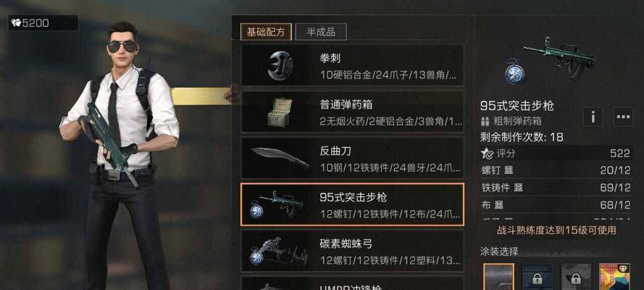This screenshot has height=290, width=644.
Task: Select the 普通弹药箱 ammo crate icon
Action: [x=280, y=112]
